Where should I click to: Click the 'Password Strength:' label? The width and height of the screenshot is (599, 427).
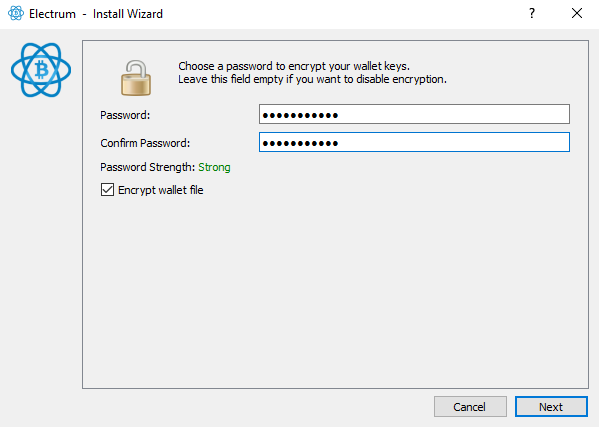click(147, 167)
